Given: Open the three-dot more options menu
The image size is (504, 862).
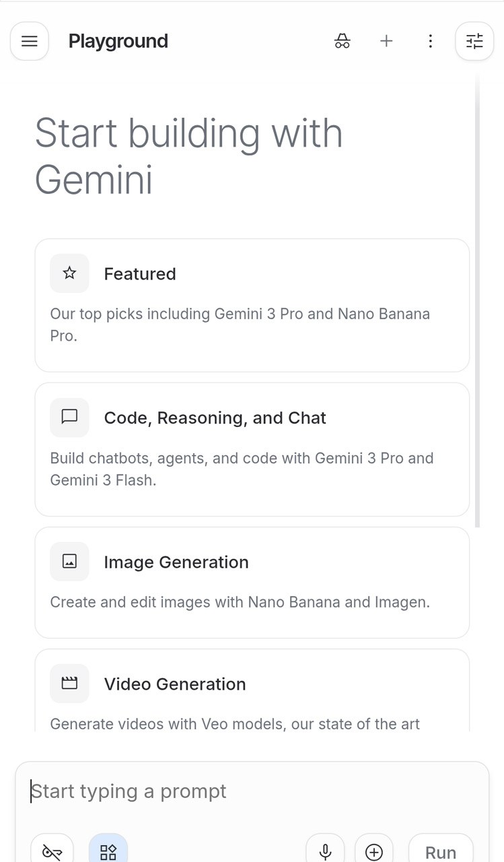Looking at the screenshot, I should (431, 41).
